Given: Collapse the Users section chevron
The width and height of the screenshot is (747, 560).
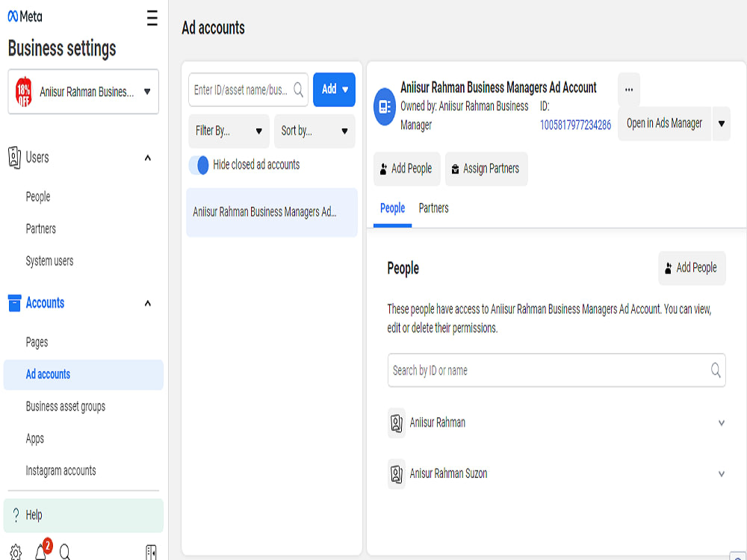Looking at the screenshot, I should 148,158.
